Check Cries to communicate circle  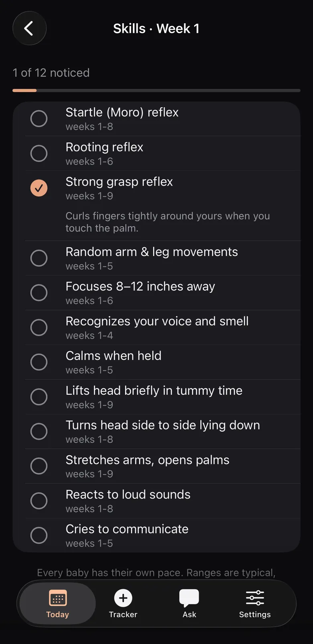[39, 535]
